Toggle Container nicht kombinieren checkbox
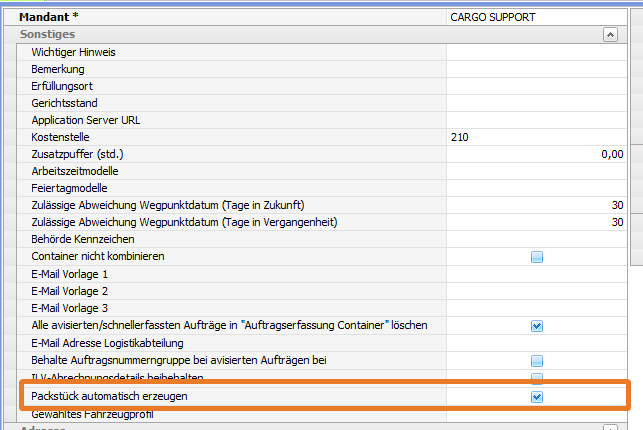The image size is (643, 430). point(537,257)
